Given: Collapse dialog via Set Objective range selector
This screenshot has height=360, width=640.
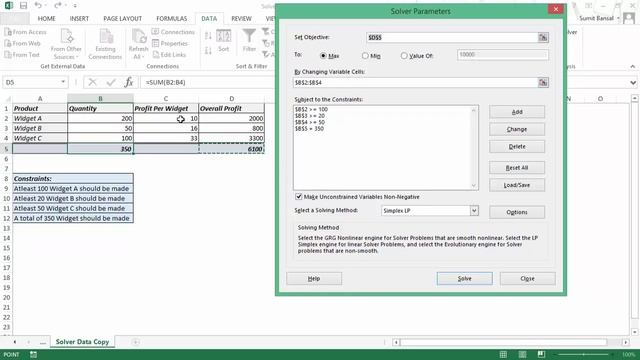Looking at the screenshot, I should click(543, 38).
